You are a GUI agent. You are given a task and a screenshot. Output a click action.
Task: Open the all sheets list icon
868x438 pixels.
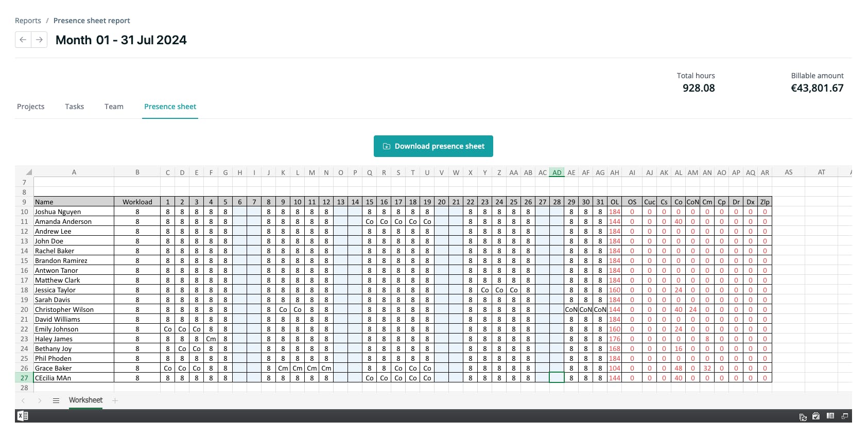pyautogui.click(x=56, y=400)
